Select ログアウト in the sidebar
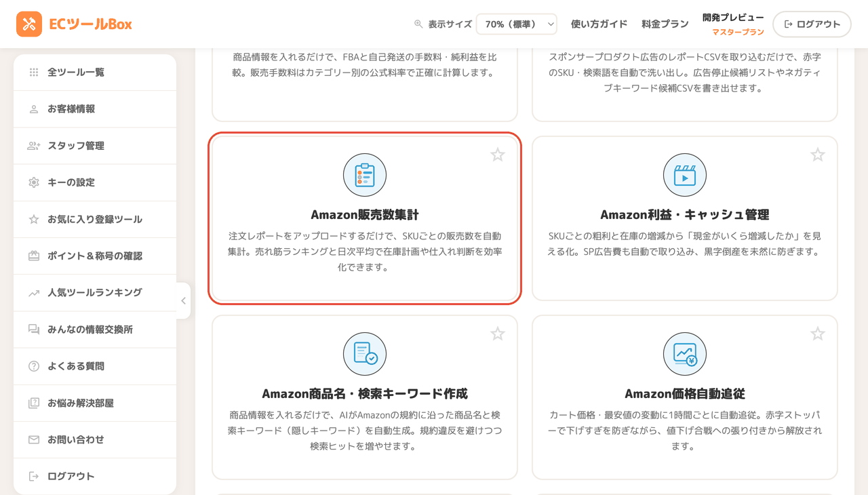The height and width of the screenshot is (495, 868). (95, 476)
